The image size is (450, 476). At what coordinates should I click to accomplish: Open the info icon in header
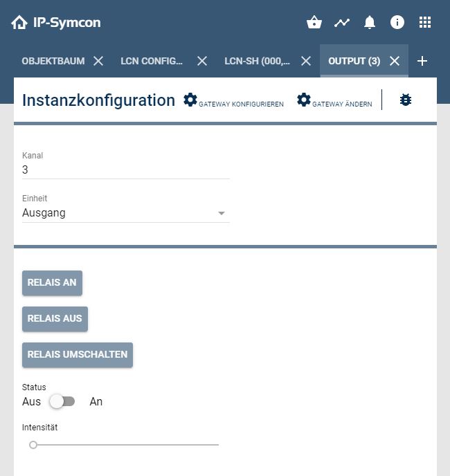(x=397, y=23)
